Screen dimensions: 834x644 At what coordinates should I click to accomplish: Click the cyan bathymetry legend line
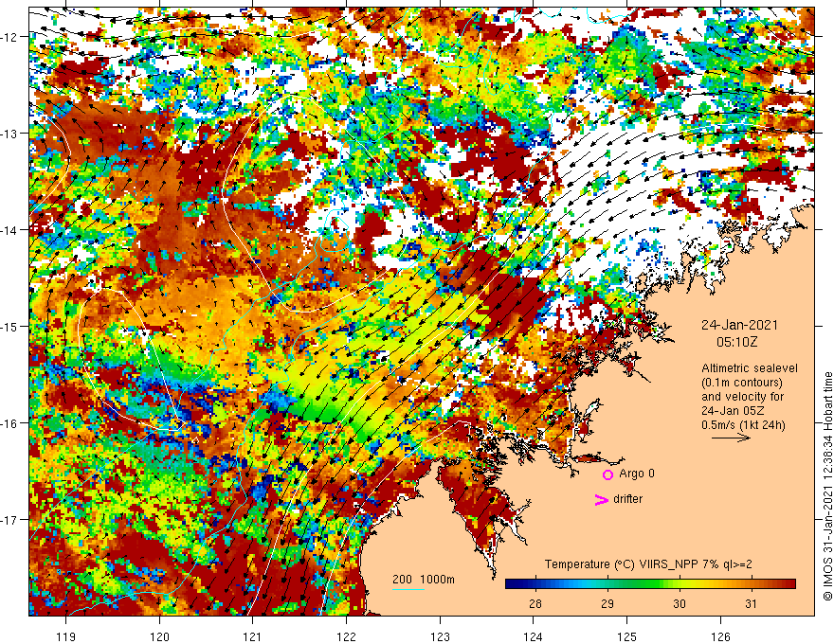pyautogui.click(x=408, y=589)
